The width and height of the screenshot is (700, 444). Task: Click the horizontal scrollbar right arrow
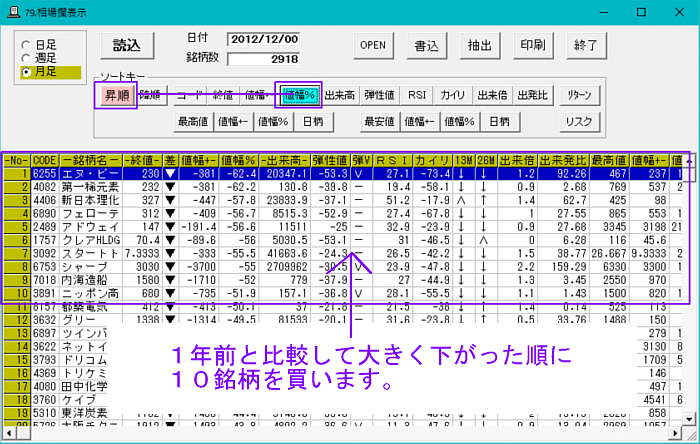pyautogui.click(x=676, y=433)
